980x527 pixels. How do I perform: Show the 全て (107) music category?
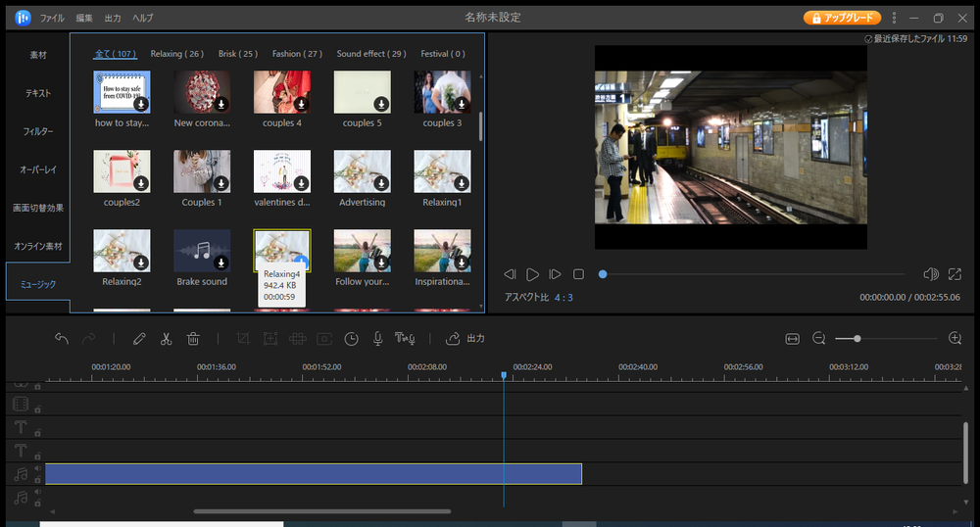[115, 54]
